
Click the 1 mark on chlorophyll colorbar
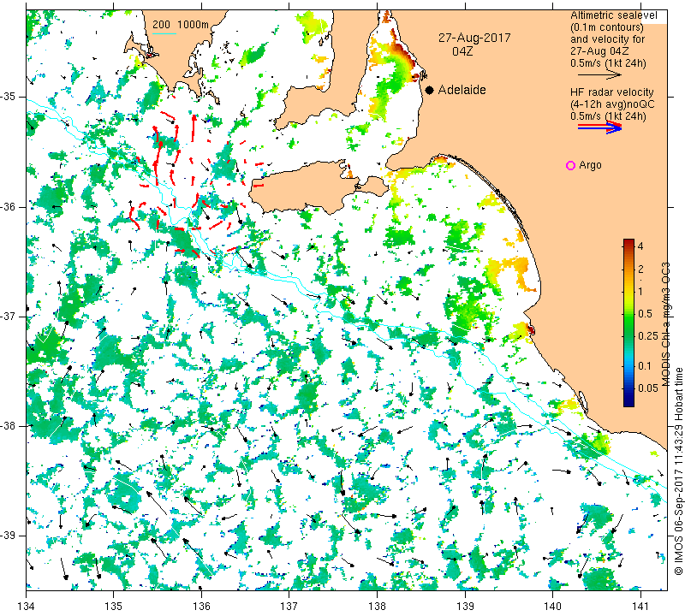coord(640,291)
